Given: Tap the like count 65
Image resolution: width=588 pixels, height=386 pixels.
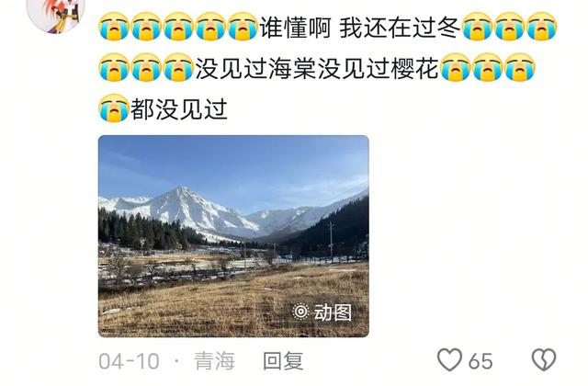Looking at the screenshot, I should coord(481,361).
